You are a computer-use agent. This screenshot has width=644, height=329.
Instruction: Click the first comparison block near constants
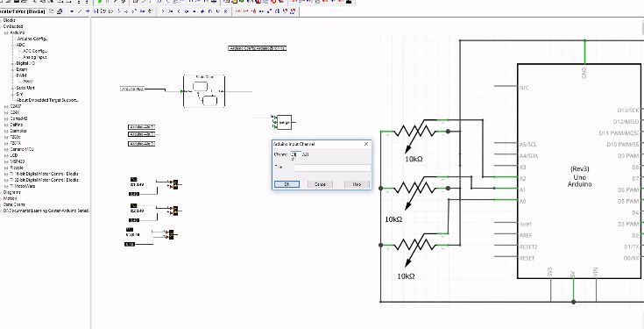(175, 184)
